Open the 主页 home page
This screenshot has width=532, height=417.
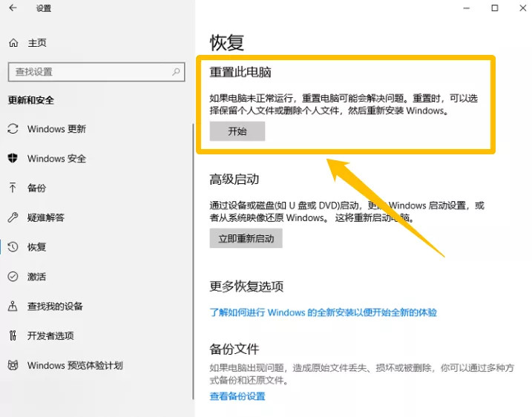pos(37,43)
